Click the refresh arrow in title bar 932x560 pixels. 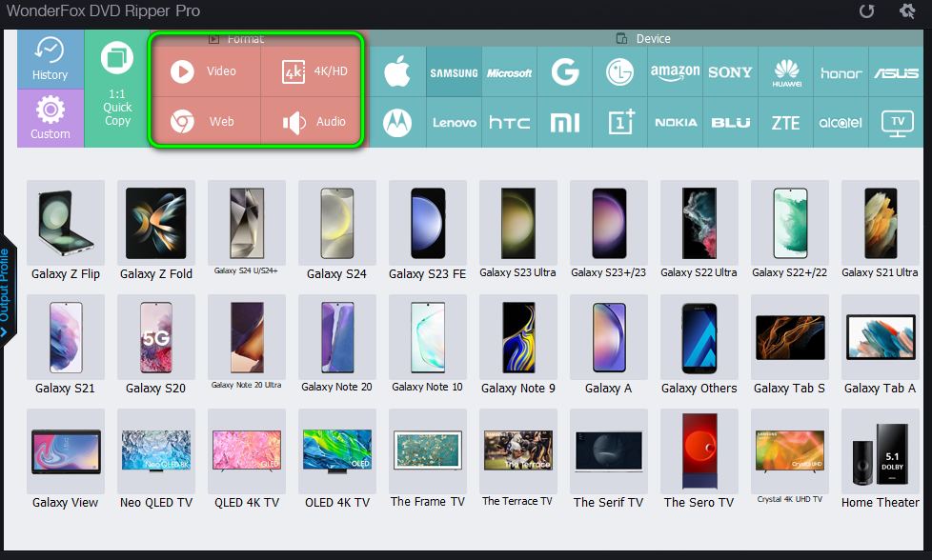866,11
